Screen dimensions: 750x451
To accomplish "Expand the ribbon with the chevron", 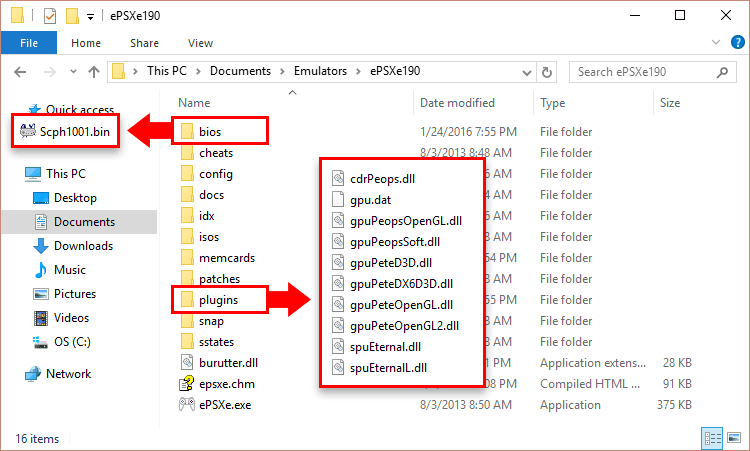I will click(x=713, y=44).
